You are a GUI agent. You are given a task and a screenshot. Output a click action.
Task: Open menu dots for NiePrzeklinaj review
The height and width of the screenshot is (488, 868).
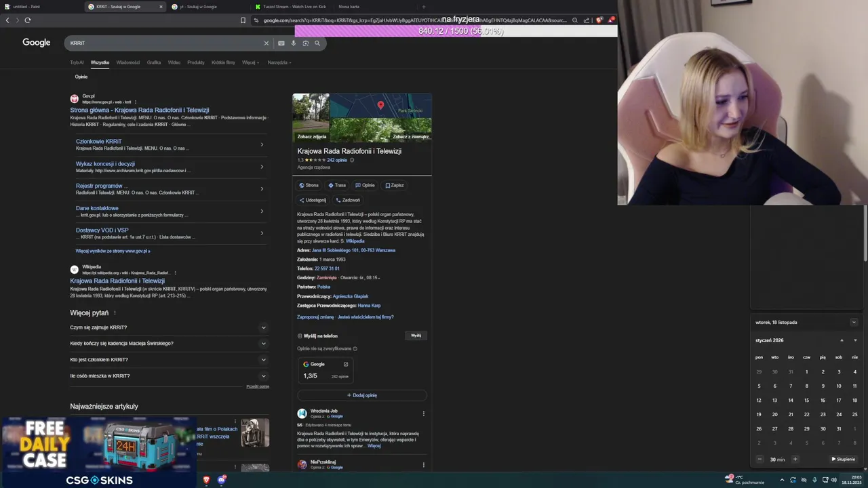pyautogui.click(x=424, y=465)
